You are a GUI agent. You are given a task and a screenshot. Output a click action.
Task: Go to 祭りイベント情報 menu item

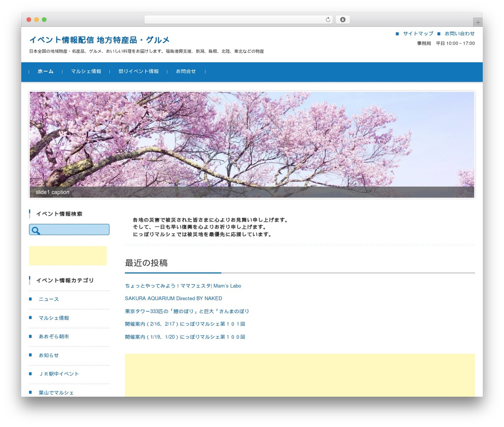tap(139, 71)
